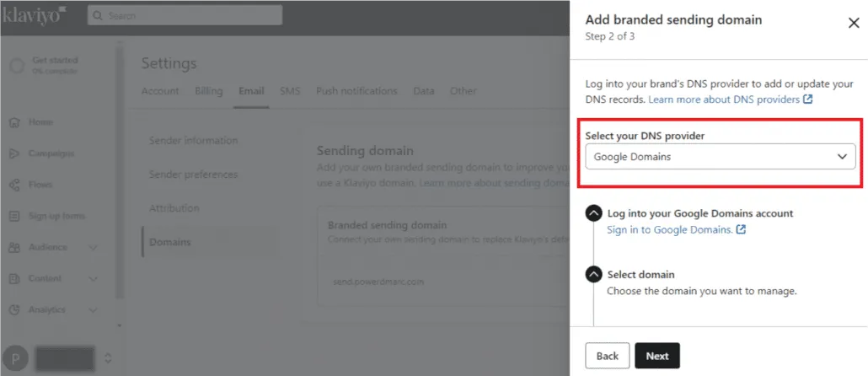Select the Flows sidebar icon
The image size is (868, 376).
point(15,185)
